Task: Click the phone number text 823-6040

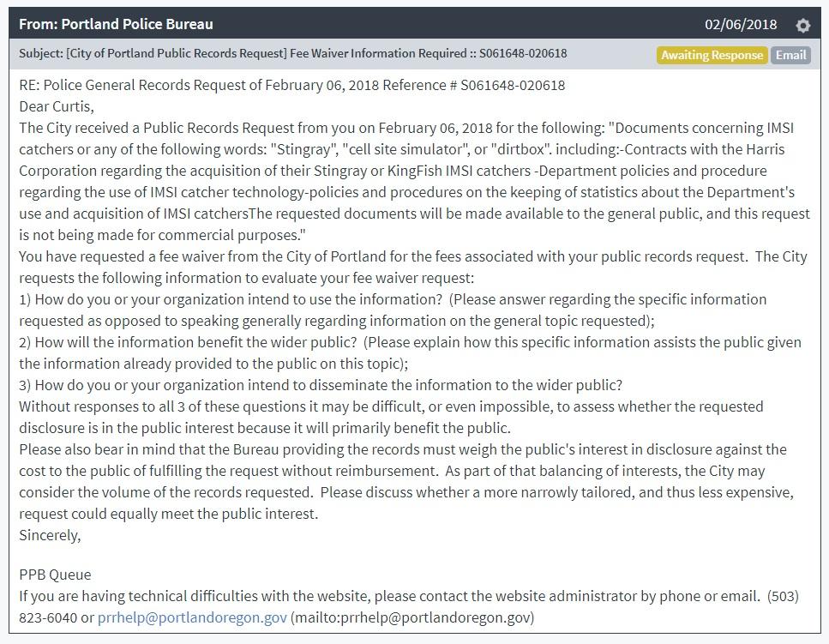Action: click(48, 617)
